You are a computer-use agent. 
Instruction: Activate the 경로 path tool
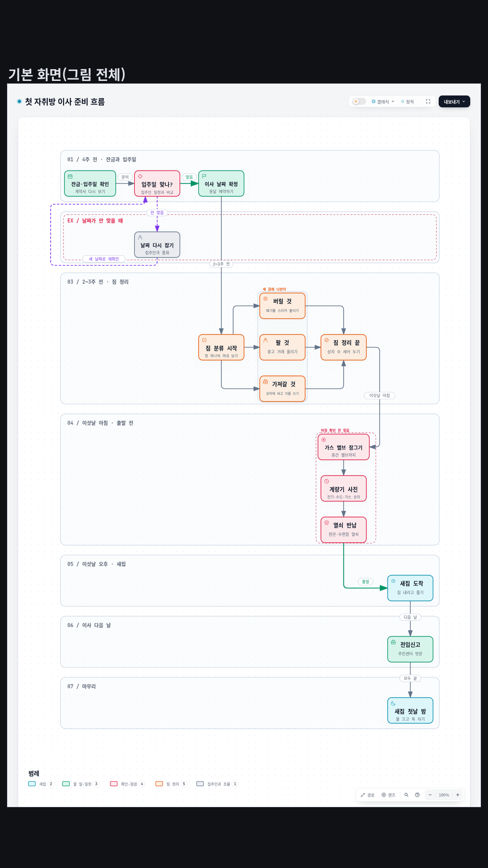(x=368, y=795)
